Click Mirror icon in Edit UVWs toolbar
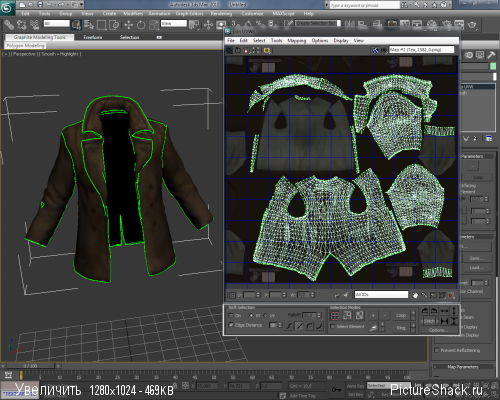The height and width of the screenshot is (400, 500). [x=267, y=50]
